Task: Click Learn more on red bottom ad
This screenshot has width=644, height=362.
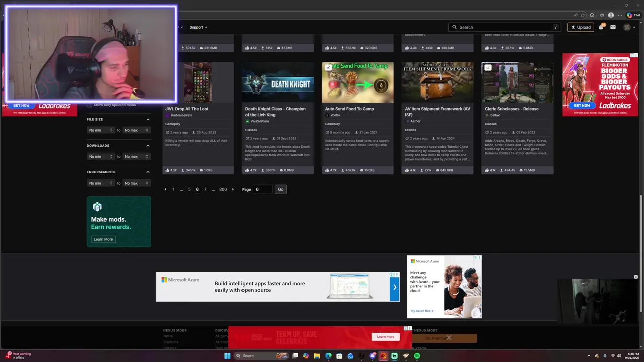Action: (x=386, y=337)
